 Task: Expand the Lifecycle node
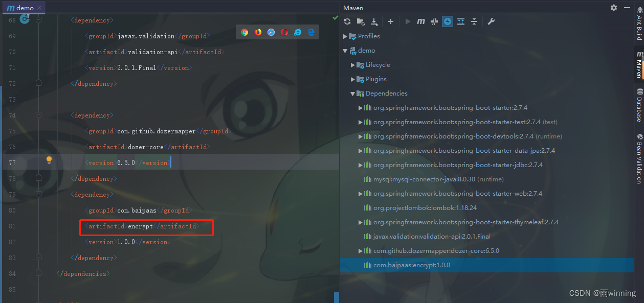pos(352,65)
